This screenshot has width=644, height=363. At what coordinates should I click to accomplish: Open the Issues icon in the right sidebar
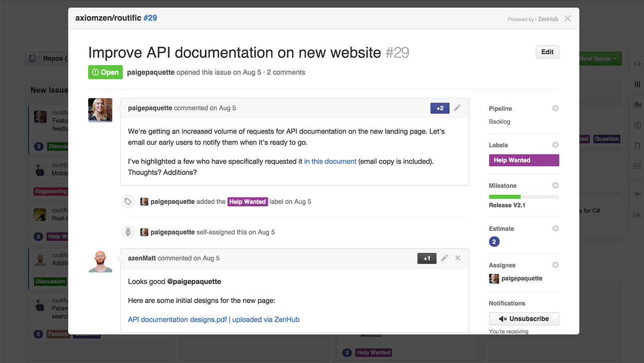pos(637,125)
